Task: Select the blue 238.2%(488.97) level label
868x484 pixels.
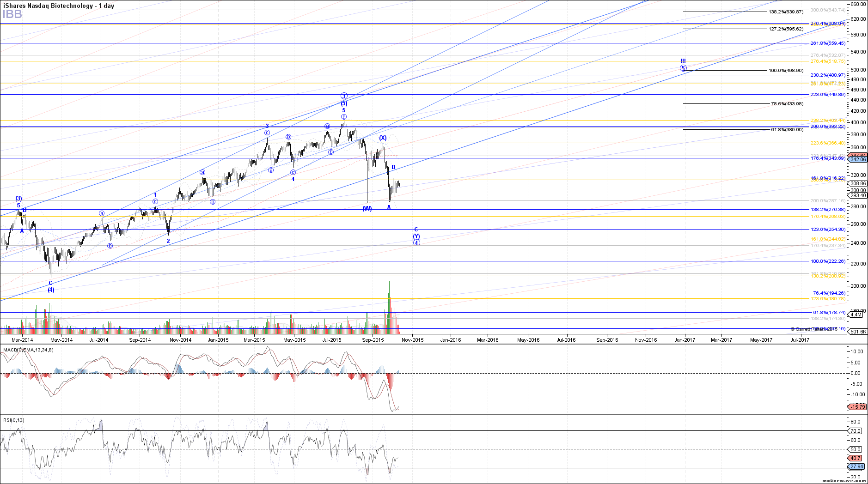Action: click(828, 75)
